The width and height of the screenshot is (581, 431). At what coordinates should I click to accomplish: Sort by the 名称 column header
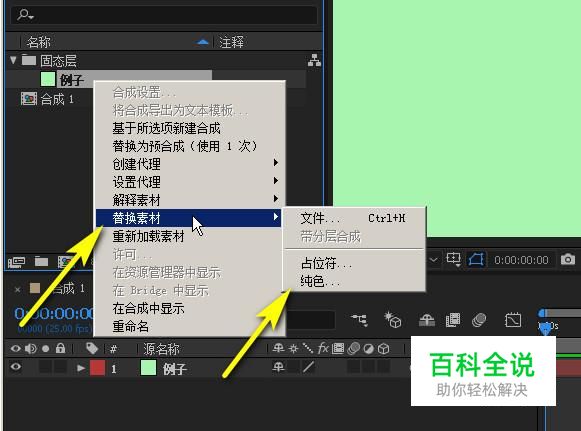tap(39, 42)
